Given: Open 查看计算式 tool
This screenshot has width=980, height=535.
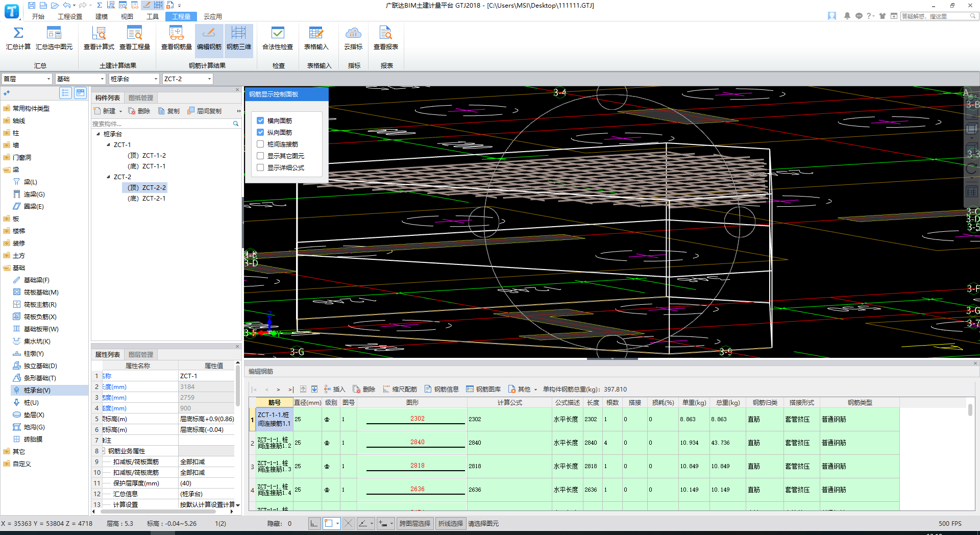Looking at the screenshot, I should coord(99,38).
